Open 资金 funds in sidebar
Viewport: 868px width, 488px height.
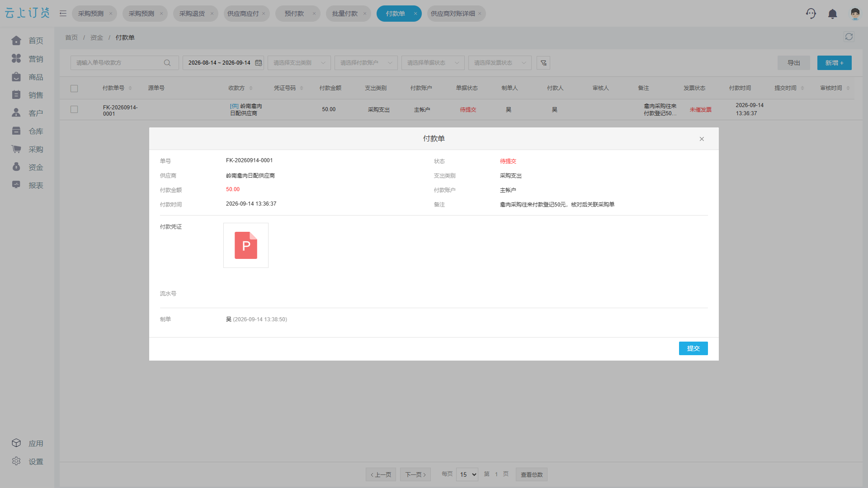[27, 167]
